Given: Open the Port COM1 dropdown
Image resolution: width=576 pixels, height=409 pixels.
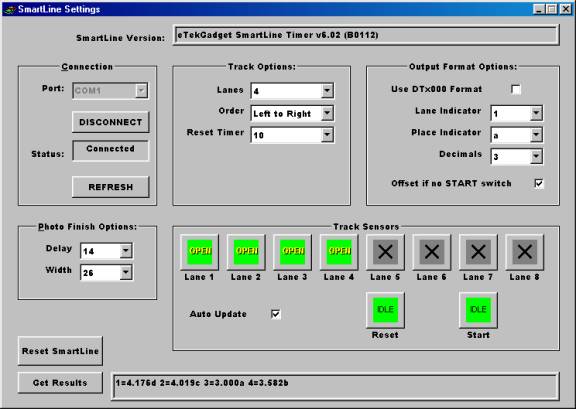Looking at the screenshot, I should coord(141,90).
